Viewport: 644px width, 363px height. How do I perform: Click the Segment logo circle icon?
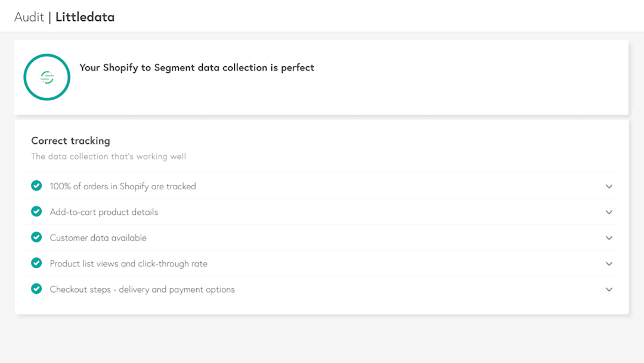pos(47,77)
